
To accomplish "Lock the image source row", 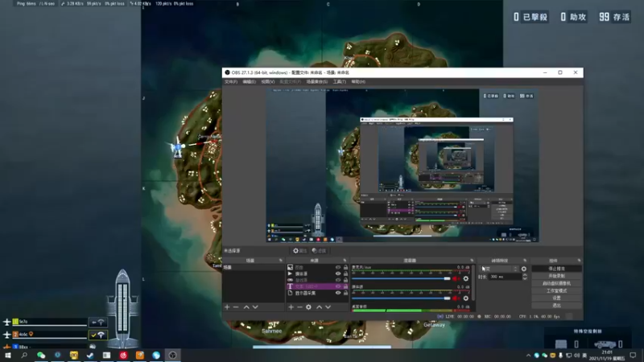I will [345, 267].
